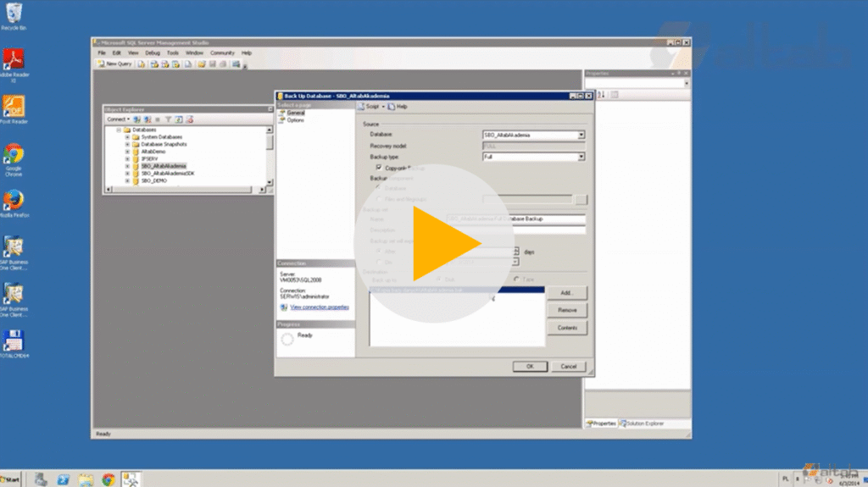
Task: Click OK in Back Up Database dialog
Action: [530, 367]
